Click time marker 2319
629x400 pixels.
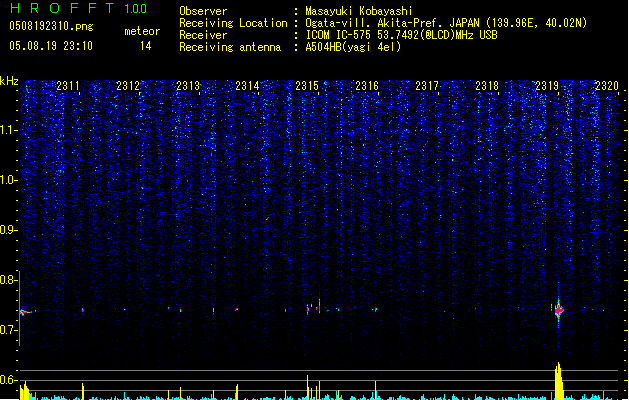click(547, 86)
